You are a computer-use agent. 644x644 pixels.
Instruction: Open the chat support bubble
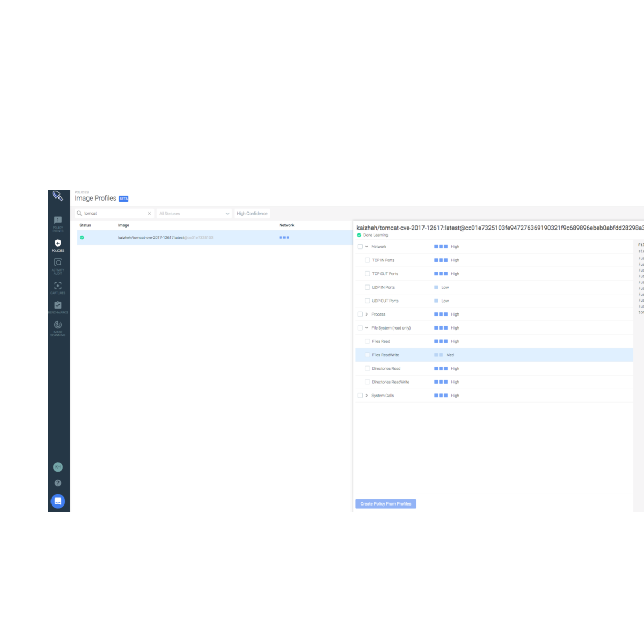pos(58,501)
